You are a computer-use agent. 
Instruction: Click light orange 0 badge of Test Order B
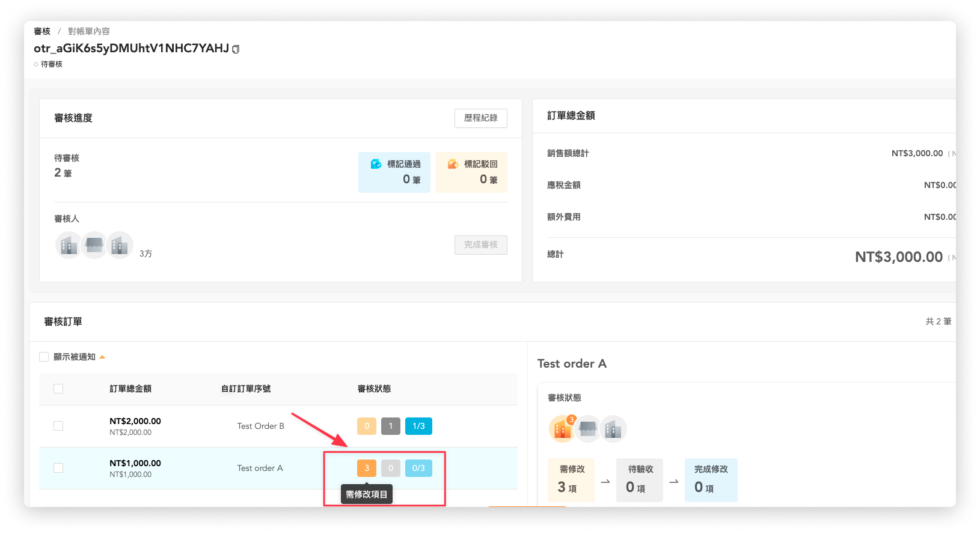[x=367, y=426]
